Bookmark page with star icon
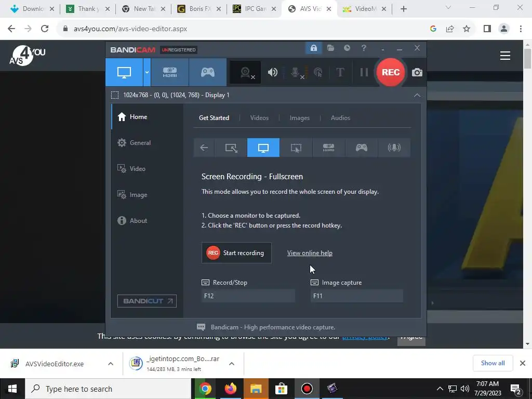 click(x=467, y=29)
